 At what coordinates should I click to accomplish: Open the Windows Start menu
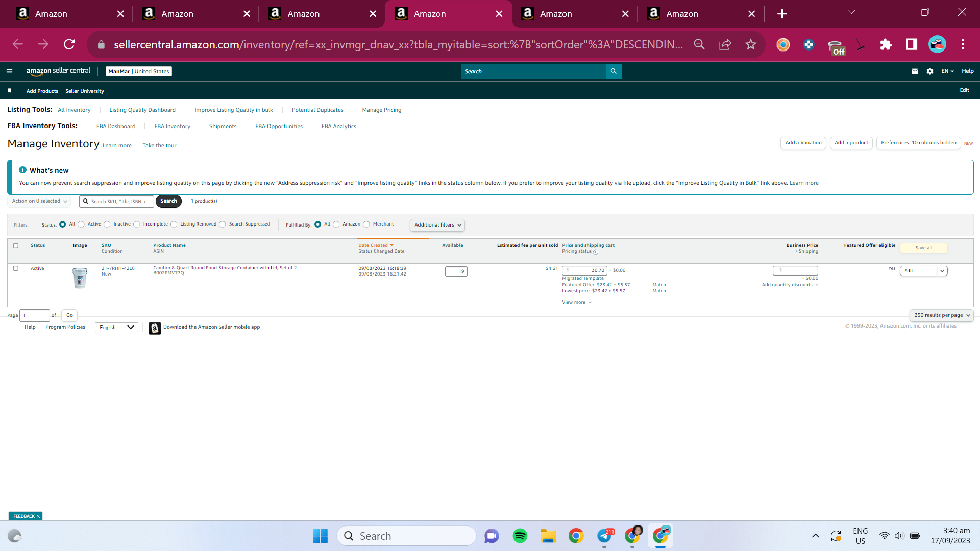(x=320, y=536)
